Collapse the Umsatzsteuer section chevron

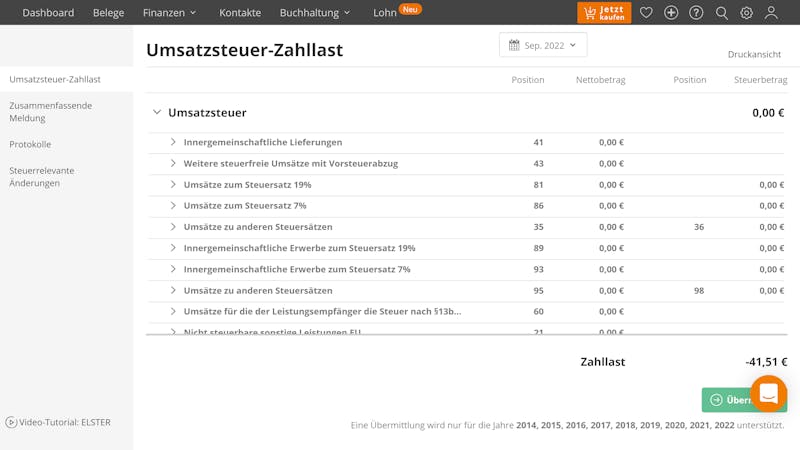[x=157, y=112]
